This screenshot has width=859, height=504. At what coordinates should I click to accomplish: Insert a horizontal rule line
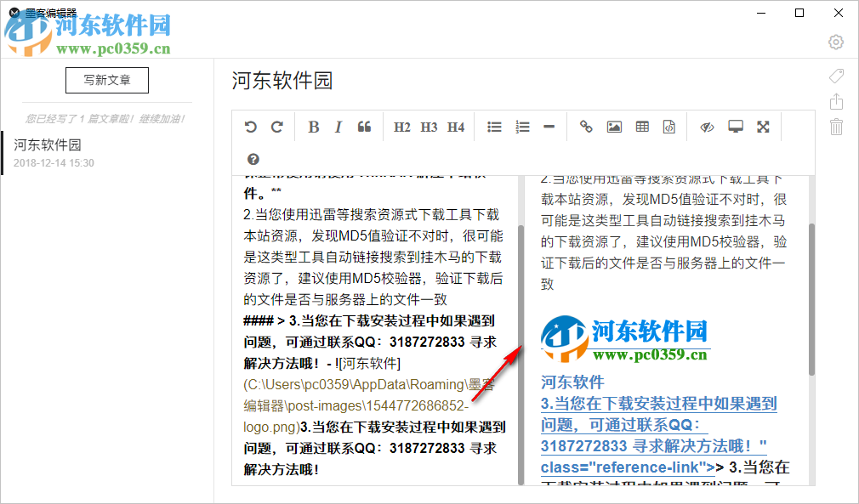point(549,127)
